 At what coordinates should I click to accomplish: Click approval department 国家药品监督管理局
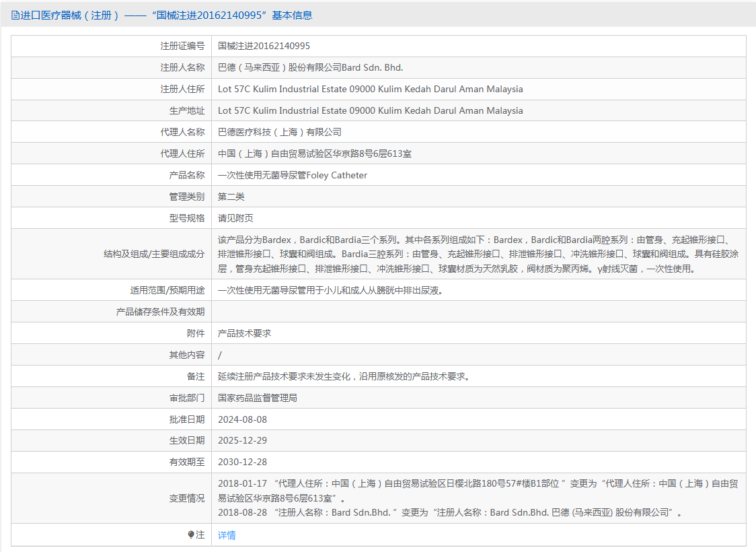coord(258,398)
